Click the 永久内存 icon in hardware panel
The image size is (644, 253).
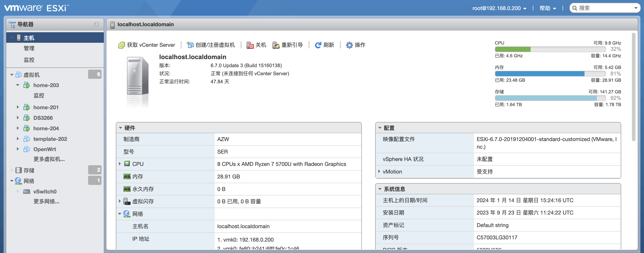coord(127,189)
